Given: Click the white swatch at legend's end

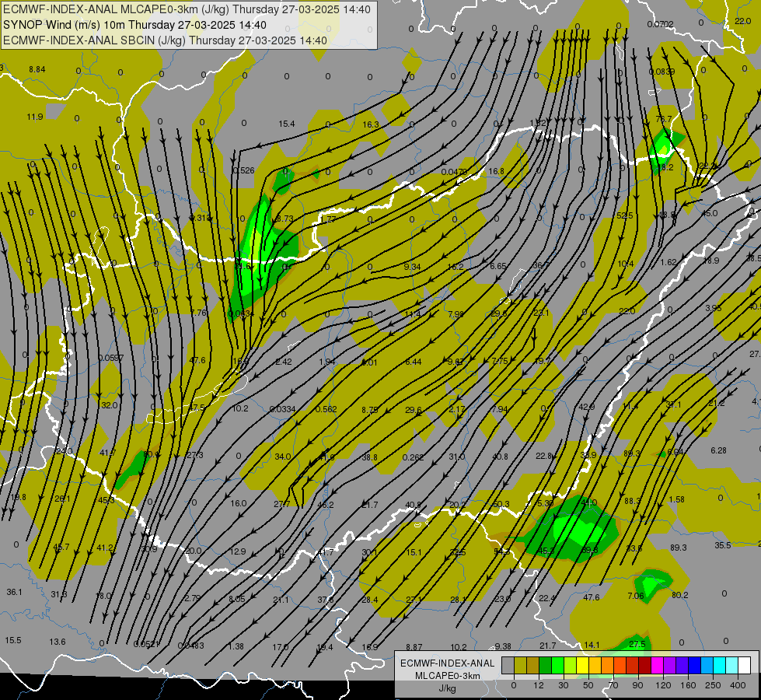Looking at the screenshot, I should pyautogui.click(x=744, y=665).
